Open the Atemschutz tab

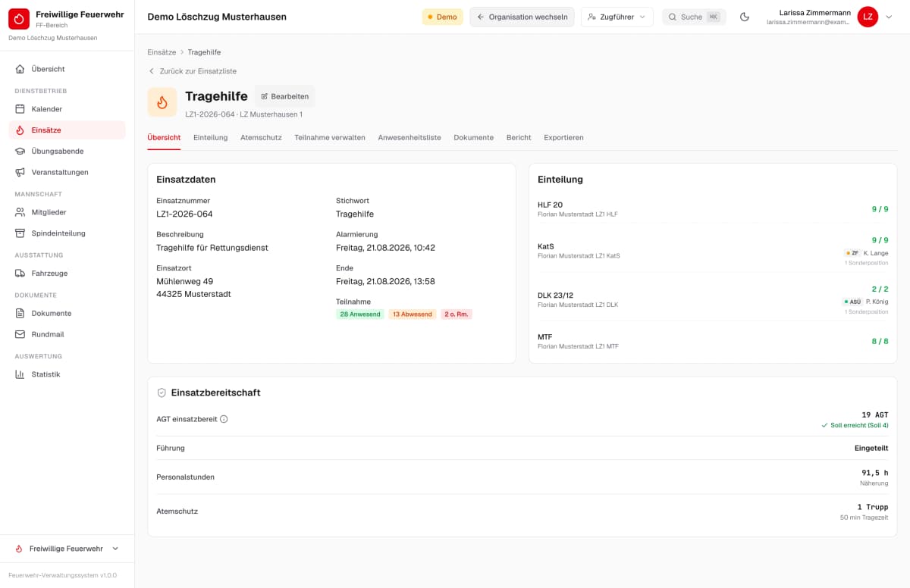tap(261, 138)
